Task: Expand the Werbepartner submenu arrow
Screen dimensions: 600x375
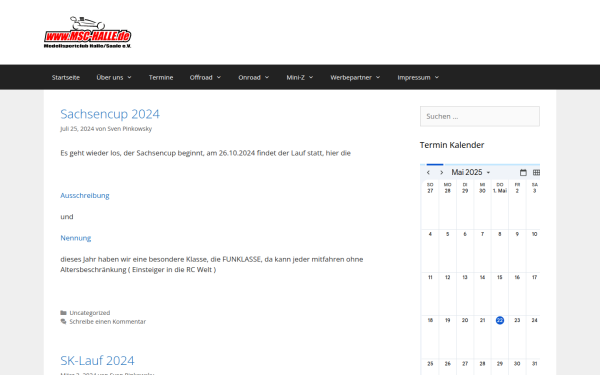Action: pos(378,77)
